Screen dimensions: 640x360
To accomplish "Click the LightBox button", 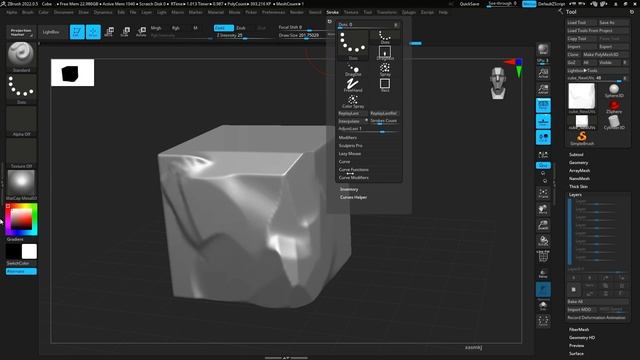I will [51, 32].
